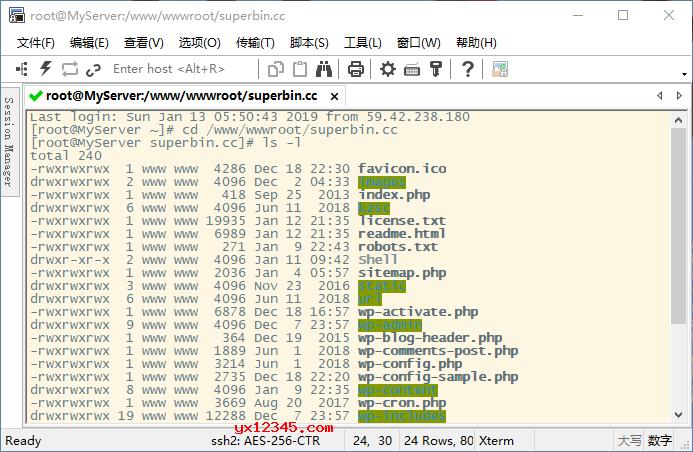Click the Paste clipboard icon
This screenshot has height=452, width=693.
300,69
